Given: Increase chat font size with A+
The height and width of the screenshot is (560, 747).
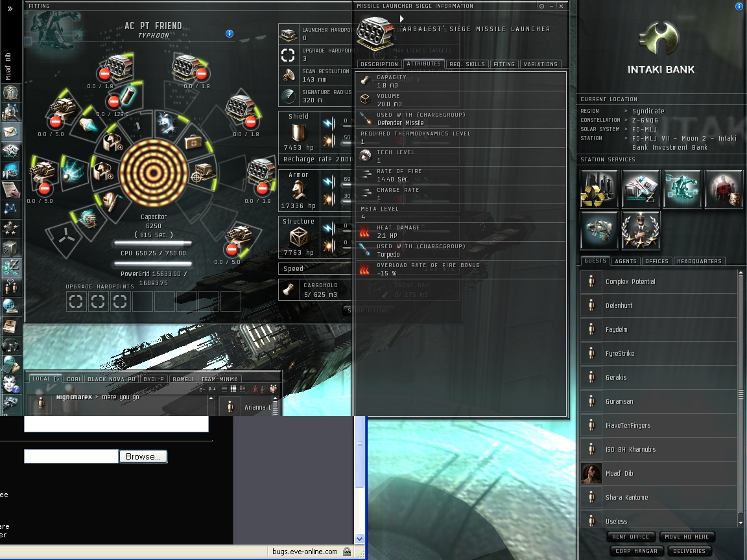Looking at the screenshot, I should point(212,389).
